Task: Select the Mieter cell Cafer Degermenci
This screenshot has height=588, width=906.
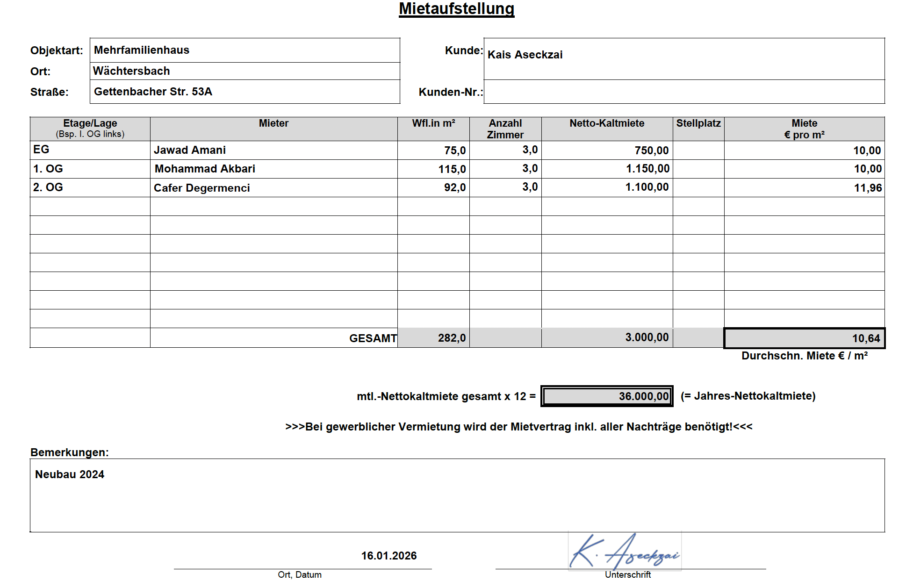Action: (x=274, y=187)
